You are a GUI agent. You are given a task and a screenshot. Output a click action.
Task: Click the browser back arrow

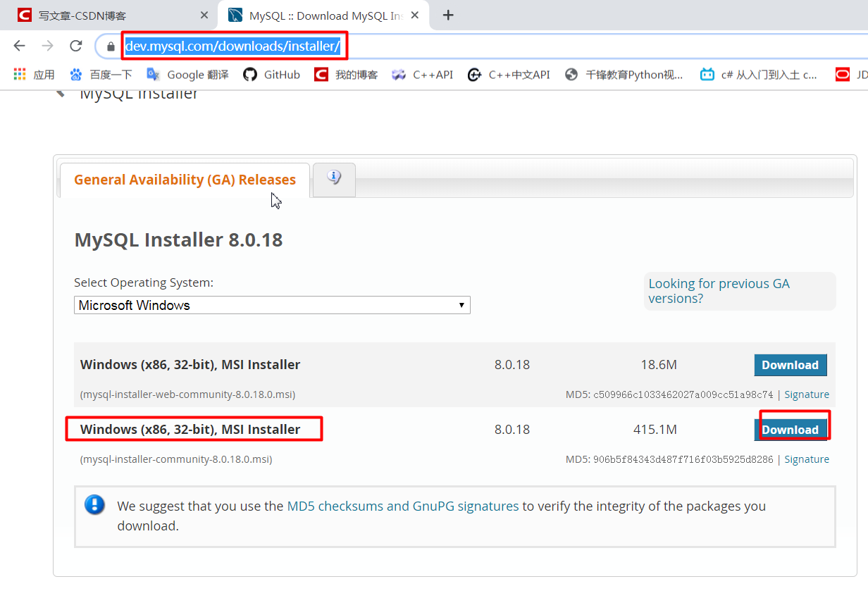[x=19, y=46]
